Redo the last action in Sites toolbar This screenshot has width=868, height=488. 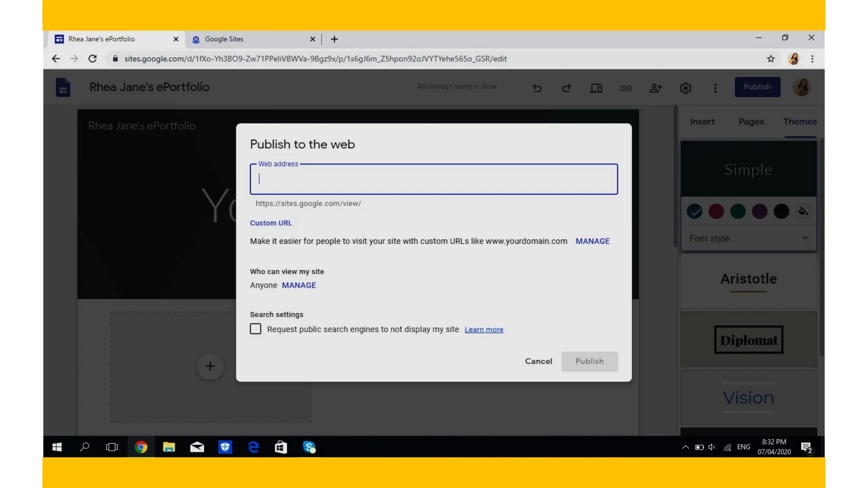[x=567, y=88]
